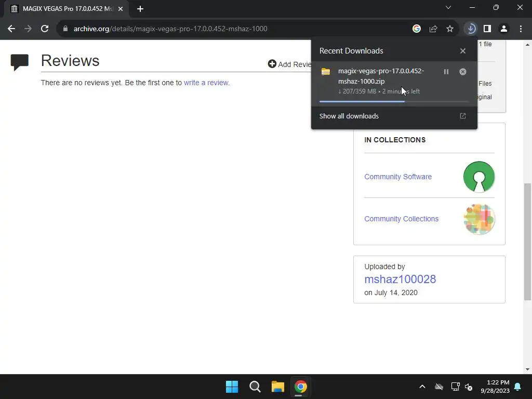Image resolution: width=532 pixels, height=399 pixels.
Task: Click the OneDrive cloud tray icon
Action: click(x=439, y=387)
